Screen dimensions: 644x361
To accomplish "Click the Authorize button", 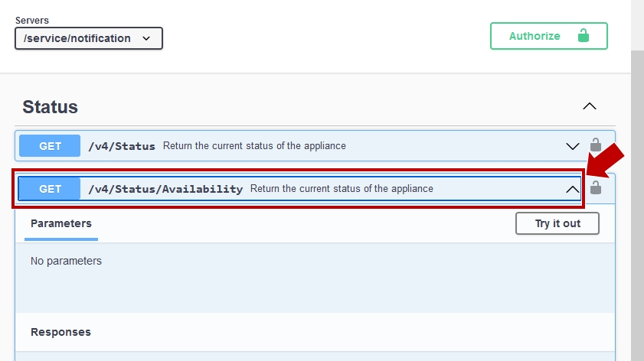I will pyautogui.click(x=549, y=36).
